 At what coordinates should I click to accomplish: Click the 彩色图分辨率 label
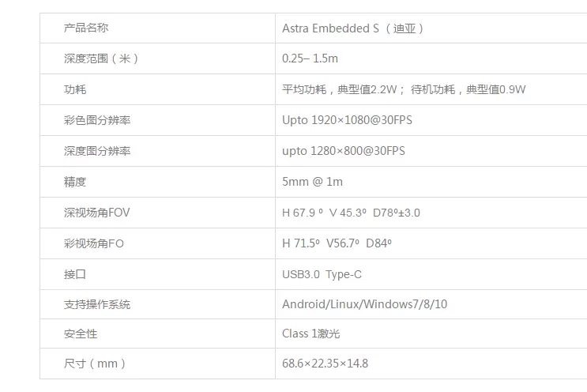97,120
